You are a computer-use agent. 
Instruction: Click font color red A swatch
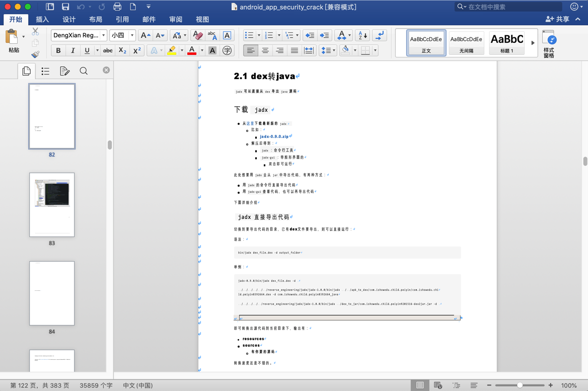[192, 50]
